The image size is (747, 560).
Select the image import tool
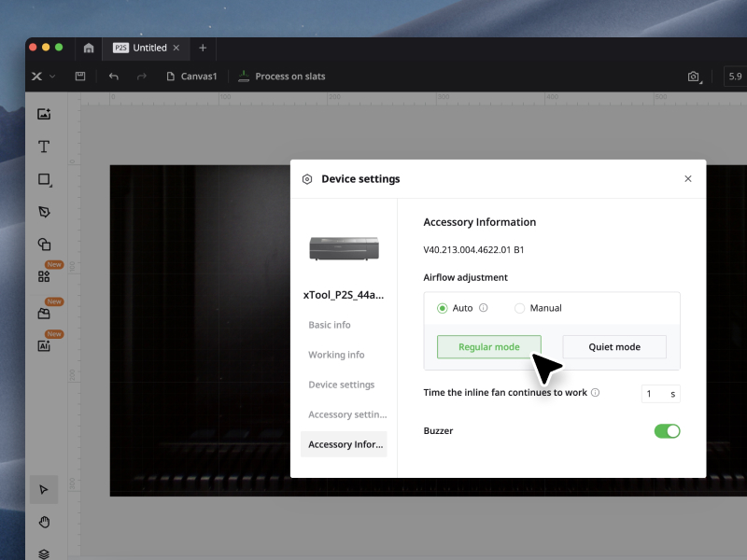(x=44, y=114)
